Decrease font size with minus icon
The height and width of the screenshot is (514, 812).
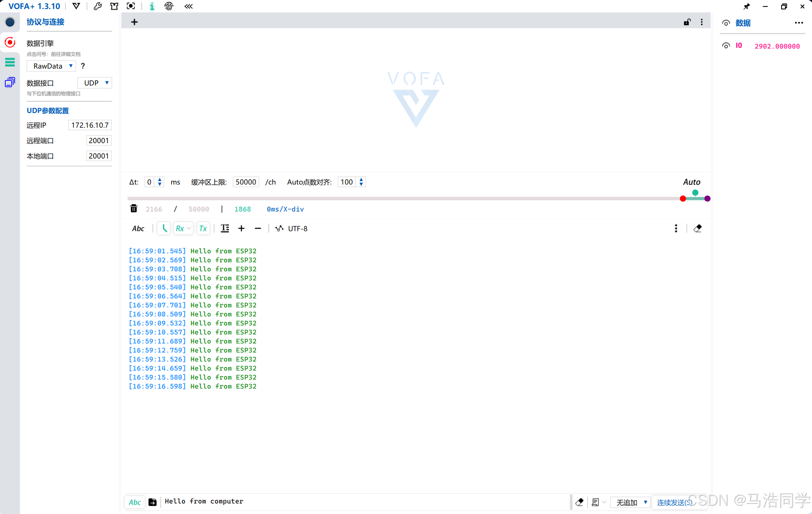258,228
